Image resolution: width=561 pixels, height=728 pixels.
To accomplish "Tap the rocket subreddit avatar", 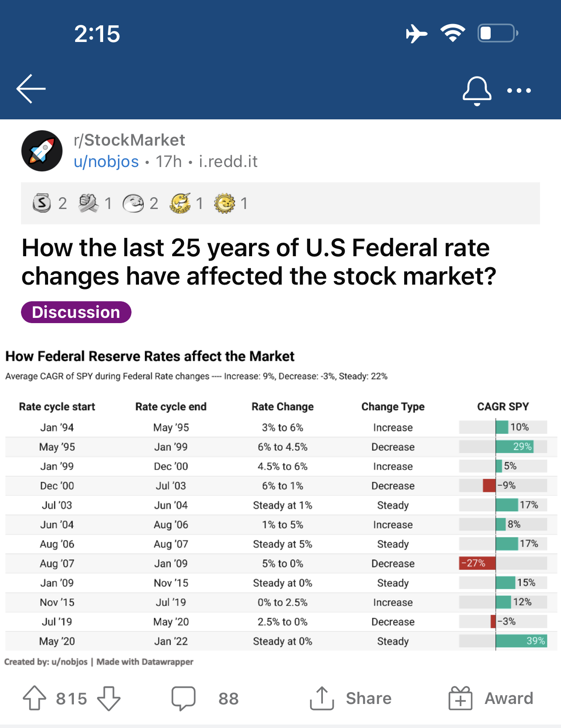I will click(42, 151).
